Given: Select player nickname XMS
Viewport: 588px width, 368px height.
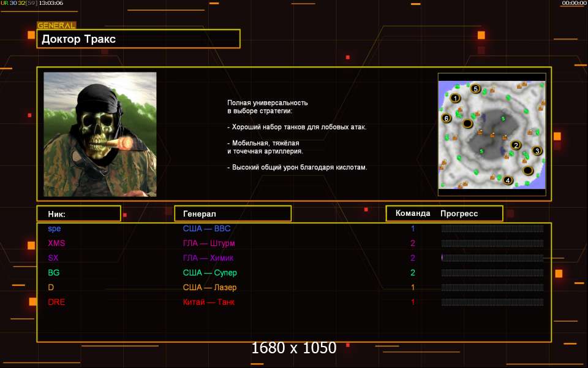Looking at the screenshot, I should 56,243.
